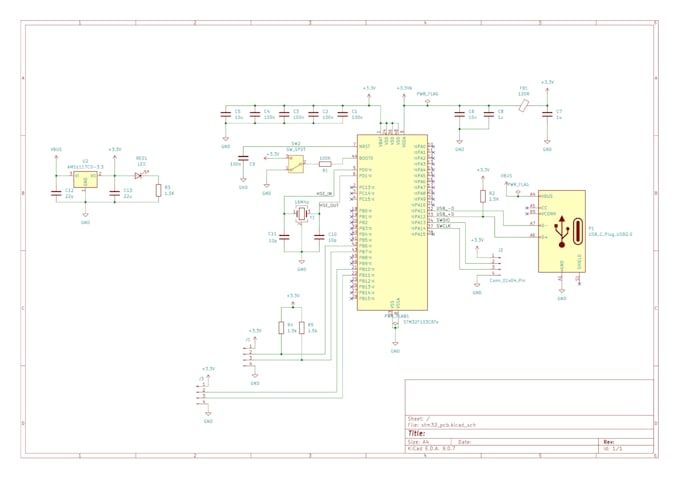Viewport: 680px width, 479px height.
Task: Click the +3.3VA power symbol
Action: click(404, 91)
